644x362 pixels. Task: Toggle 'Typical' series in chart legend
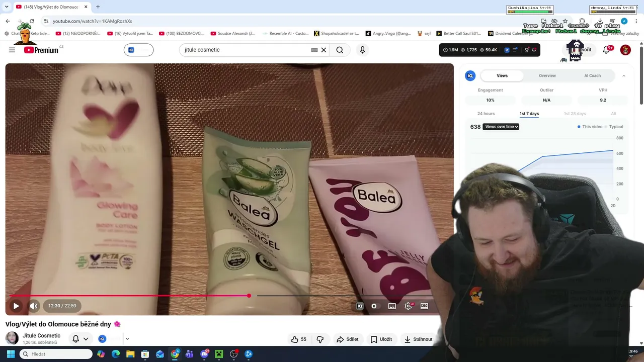(x=614, y=127)
